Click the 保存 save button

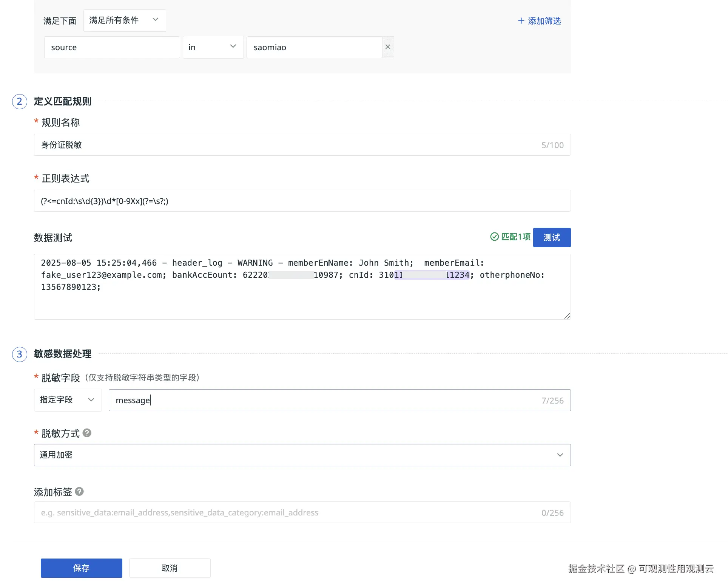tap(82, 568)
